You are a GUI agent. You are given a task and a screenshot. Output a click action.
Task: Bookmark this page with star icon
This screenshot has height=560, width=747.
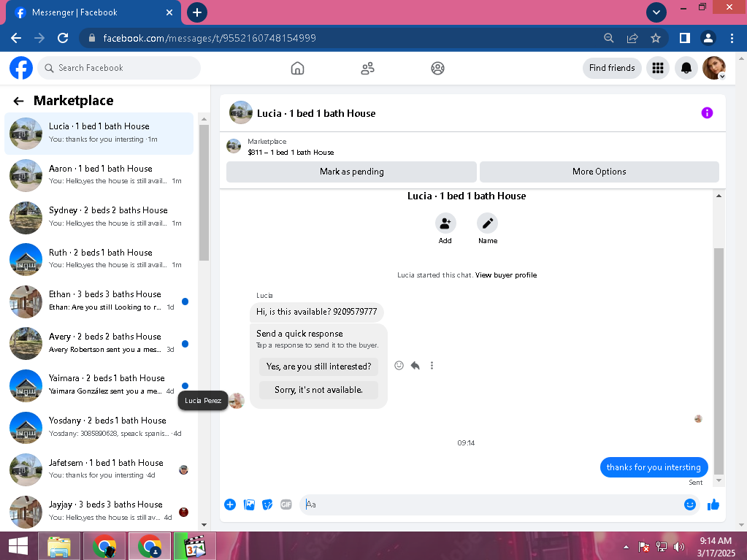coord(656,38)
